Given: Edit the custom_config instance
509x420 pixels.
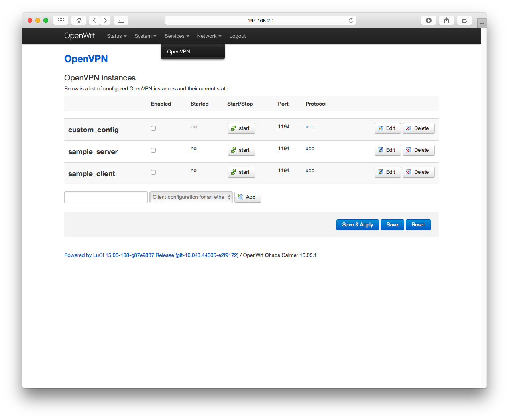Looking at the screenshot, I should point(387,128).
